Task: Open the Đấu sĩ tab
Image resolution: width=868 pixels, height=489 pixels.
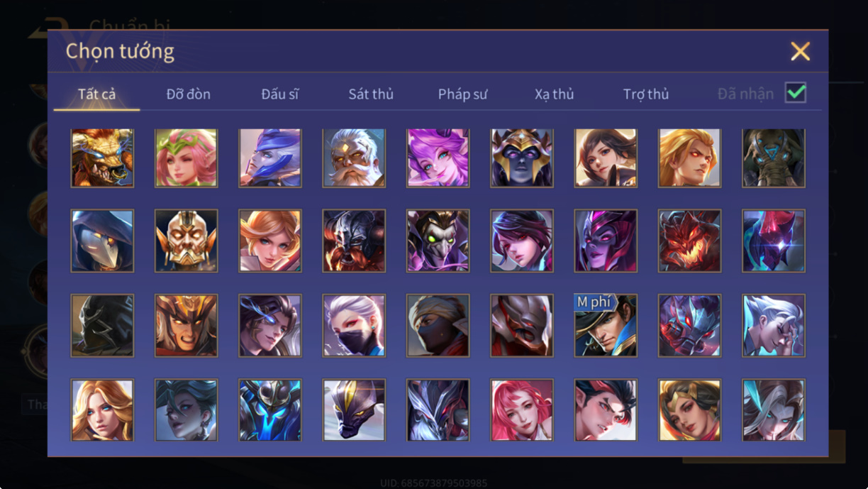Action: pyautogui.click(x=279, y=94)
